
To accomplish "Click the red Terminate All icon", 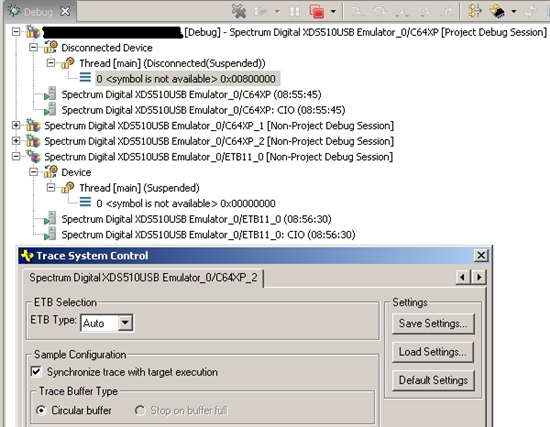I will coord(317,12).
